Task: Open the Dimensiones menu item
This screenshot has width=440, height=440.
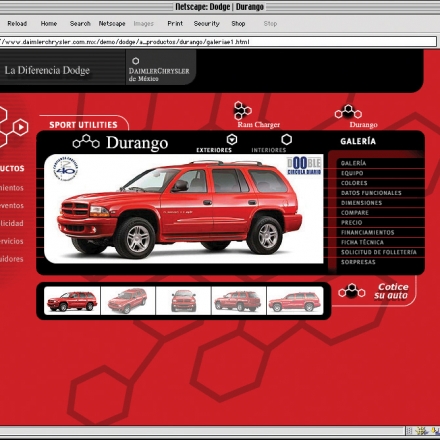Action: coord(361,203)
